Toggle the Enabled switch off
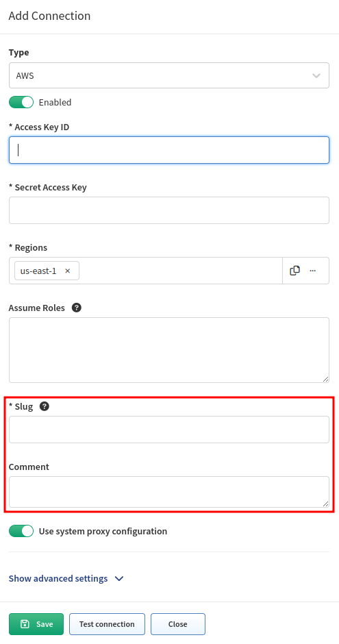Viewport: 339px width, 644px height. [x=21, y=102]
